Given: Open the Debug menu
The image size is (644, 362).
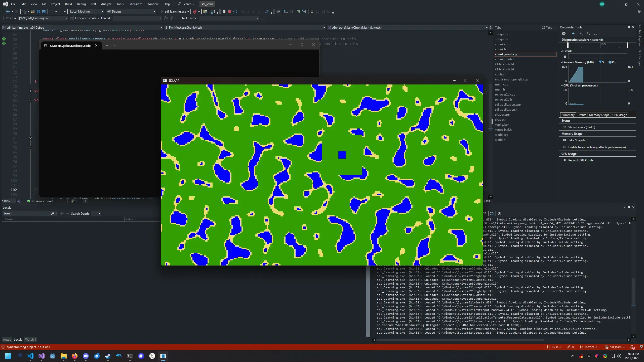Looking at the screenshot, I should pos(81,4).
